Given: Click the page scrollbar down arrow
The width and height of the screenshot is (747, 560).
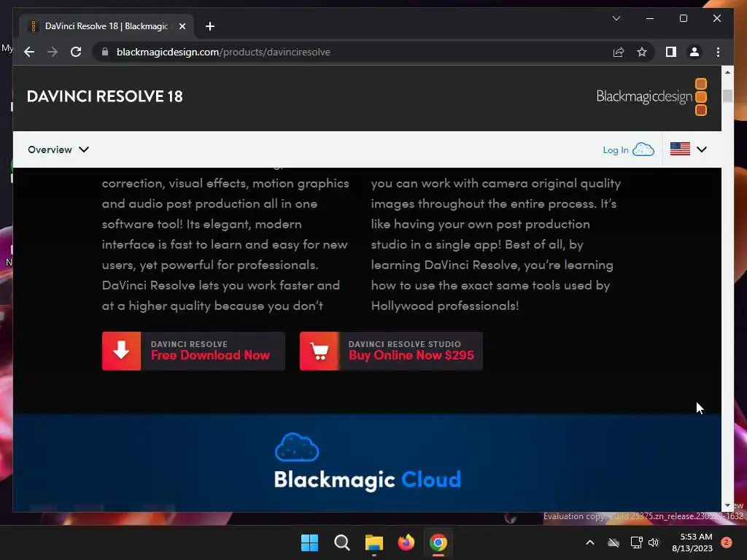Looking at the screenshot, I should (727, 506).
